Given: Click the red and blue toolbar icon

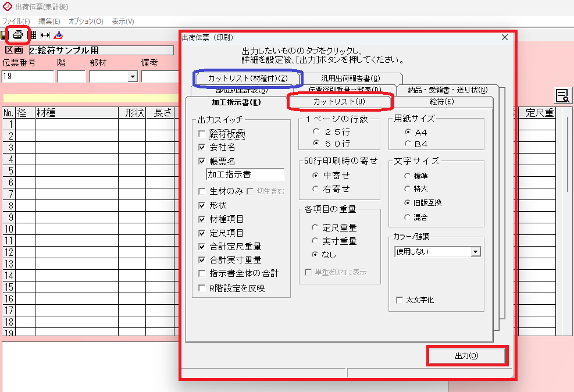Looking at the screenshot, I should coord(58,35).
